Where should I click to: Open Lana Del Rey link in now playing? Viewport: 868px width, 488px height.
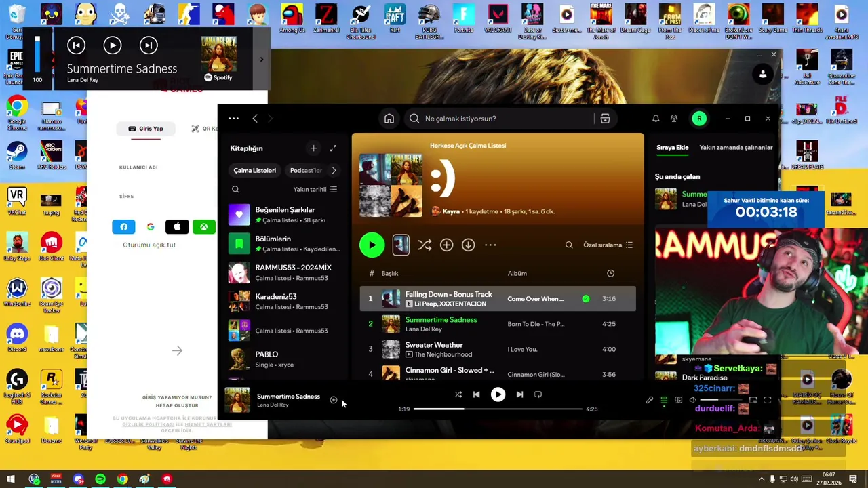pos(273,405)
